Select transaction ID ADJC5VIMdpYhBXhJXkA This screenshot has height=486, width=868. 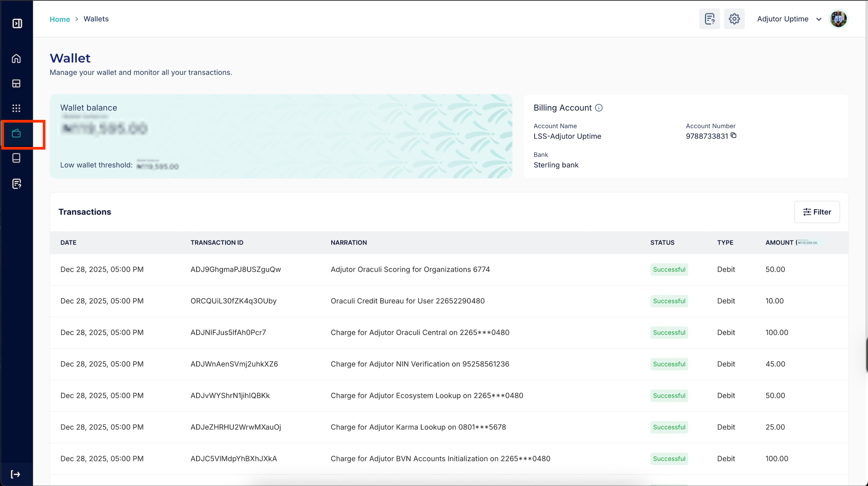[x=234, y=459]
